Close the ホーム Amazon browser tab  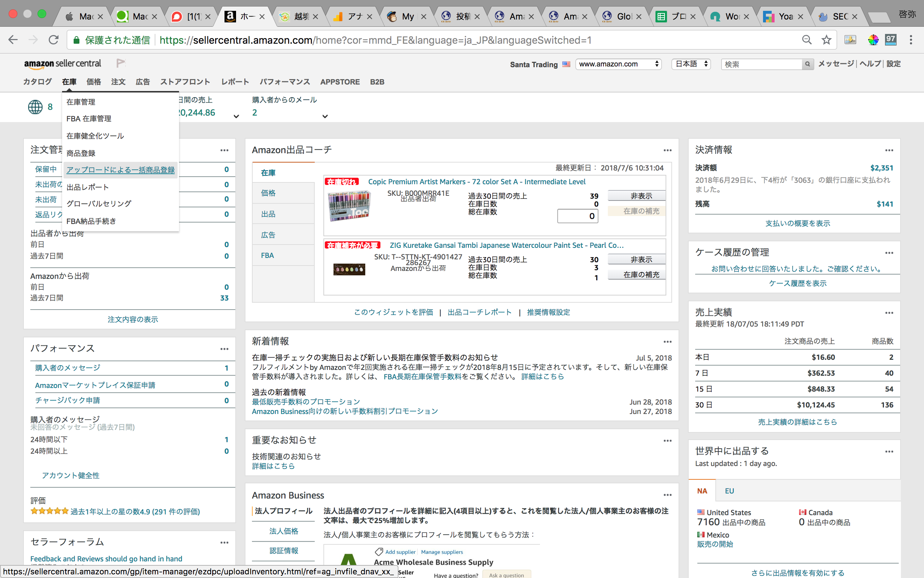(x=262, y=17)
